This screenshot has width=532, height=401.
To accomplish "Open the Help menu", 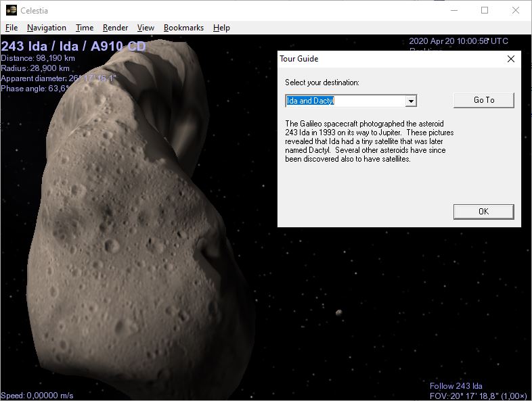I will click(x=221, y=28).
